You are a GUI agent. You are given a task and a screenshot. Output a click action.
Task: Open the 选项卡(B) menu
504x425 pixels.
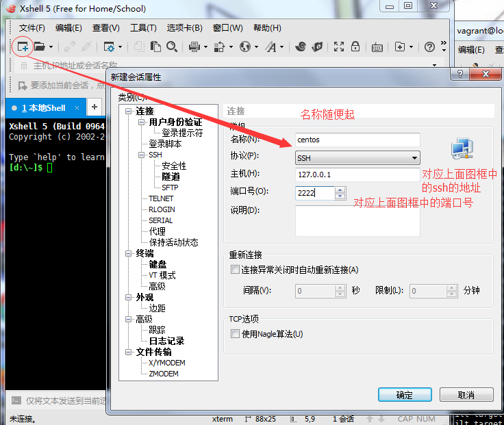coord(184,28)
